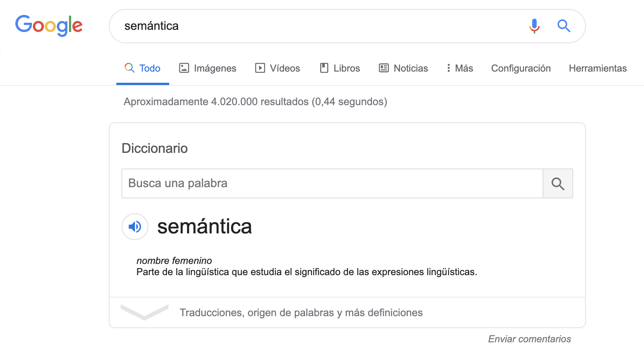The height and width of the screenshot is (343, 644).
Task: Click the 'nombre femenino' label
Action: coord(174,261)
